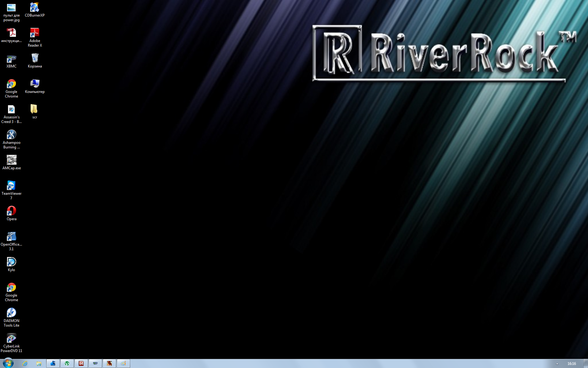Select the 'scr' folder on desktop

tap(35, 112)
